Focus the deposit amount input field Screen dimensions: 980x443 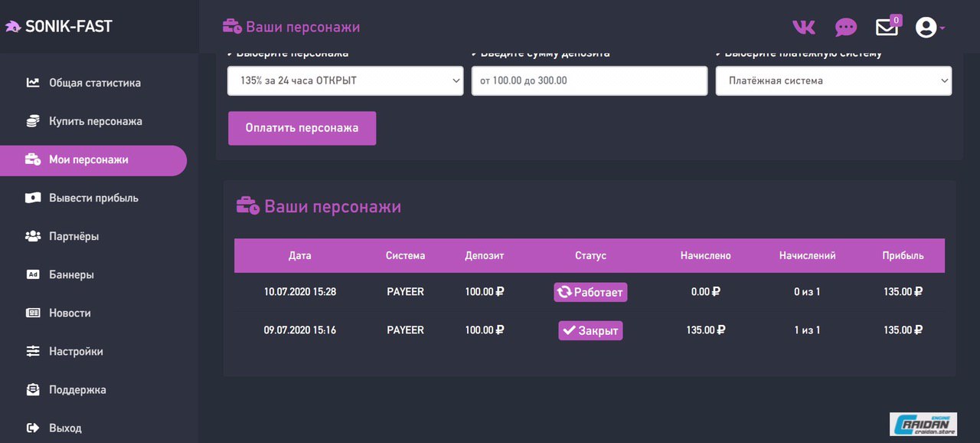pos(590,80)
